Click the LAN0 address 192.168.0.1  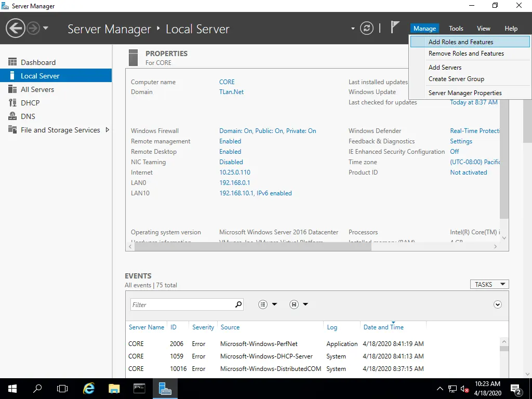(234, 182)
